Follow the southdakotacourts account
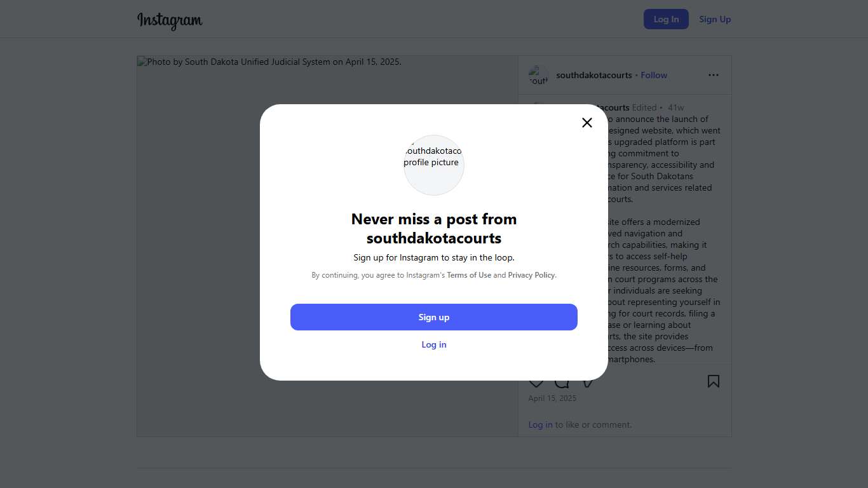 [654, 75]
